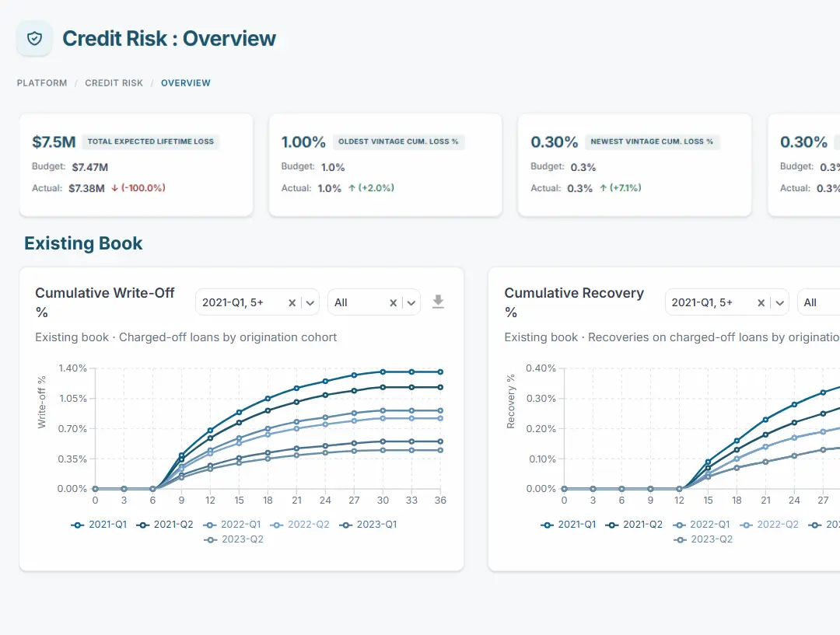Select the OVERVIEW breadcrumb
840x635 pixels.
coord(186,83)
